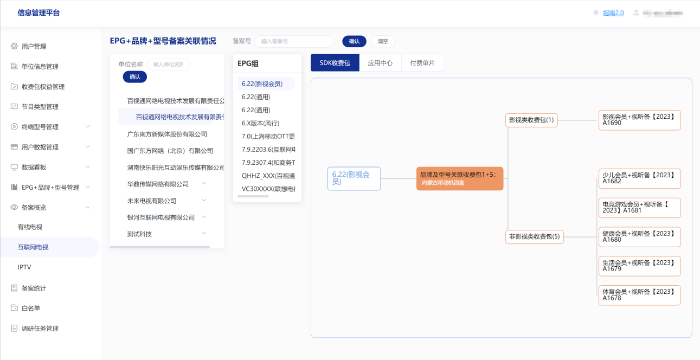This screenshot has height=360, width=700.
Task: Expand the 华数传媒网络有限公司 row arrow
Action: point(204,184)
